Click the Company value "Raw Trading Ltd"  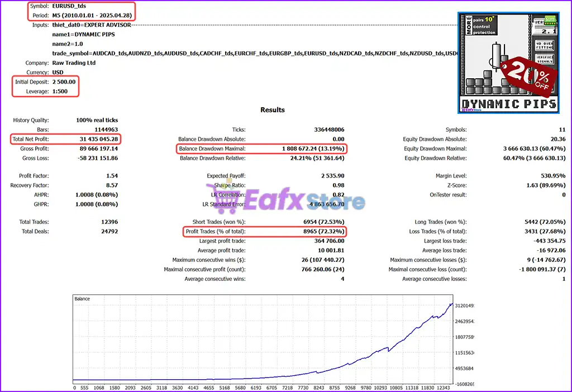pos(74,63)
